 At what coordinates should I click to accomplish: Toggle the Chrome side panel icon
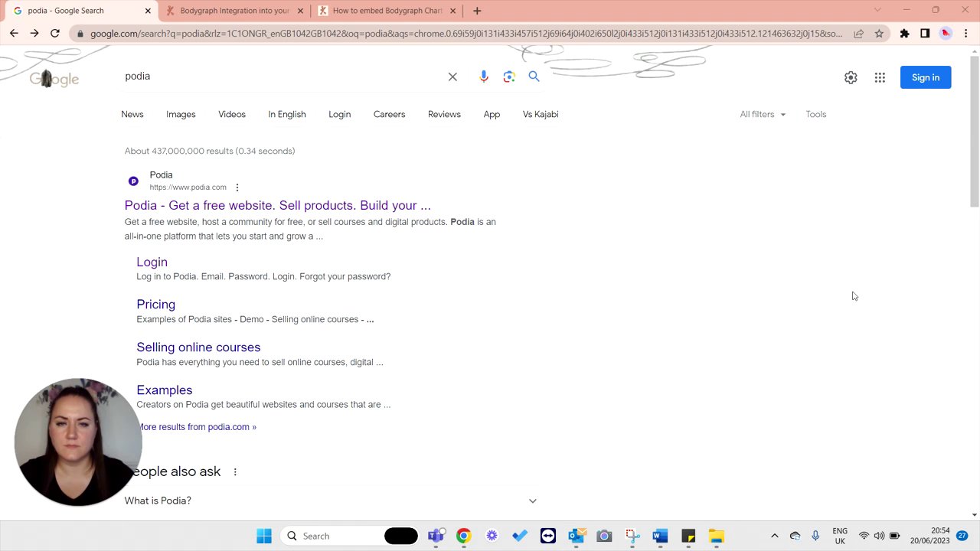(x=925, y=33)
